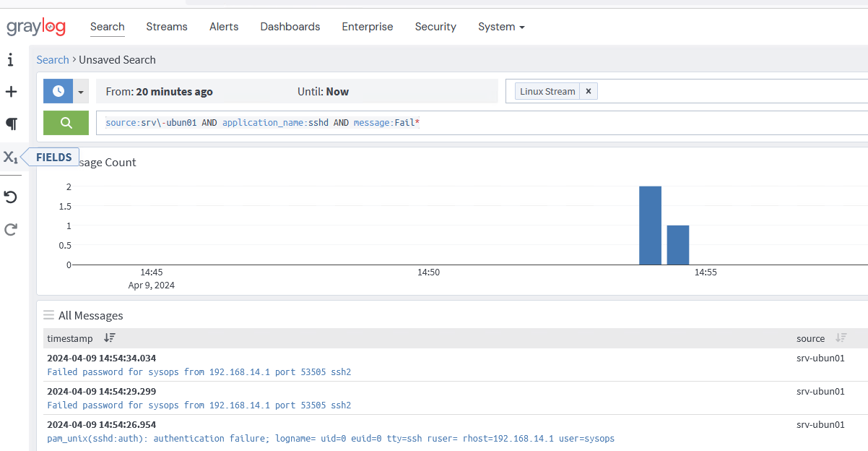Open the paragraph highlighting icon
The image size is (868, 451).
click(11, 124)
